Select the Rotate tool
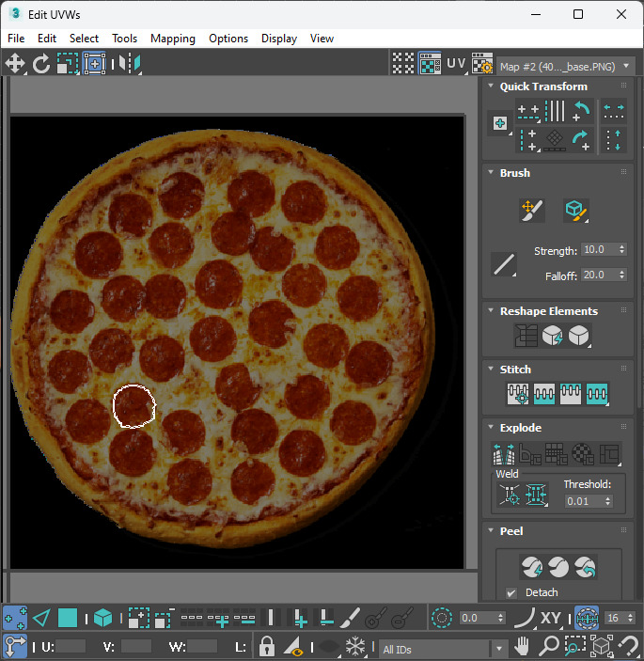The width and height of the screenshot is (644, 661). (41, 64)
